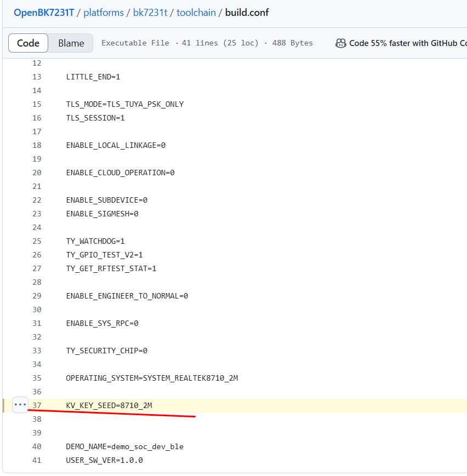
Task: Click the ENABLE_SUBDEVICE=0 line
Action: [107, 200]
